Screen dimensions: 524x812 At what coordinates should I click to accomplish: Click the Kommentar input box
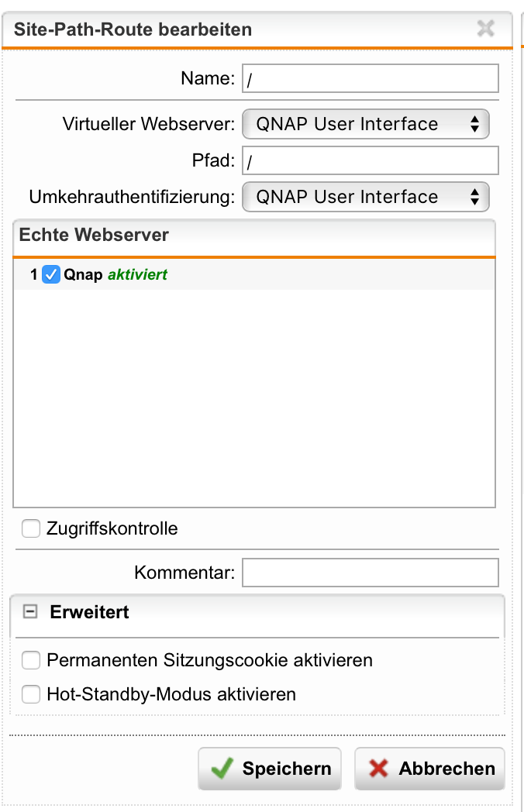pos(370,573)
